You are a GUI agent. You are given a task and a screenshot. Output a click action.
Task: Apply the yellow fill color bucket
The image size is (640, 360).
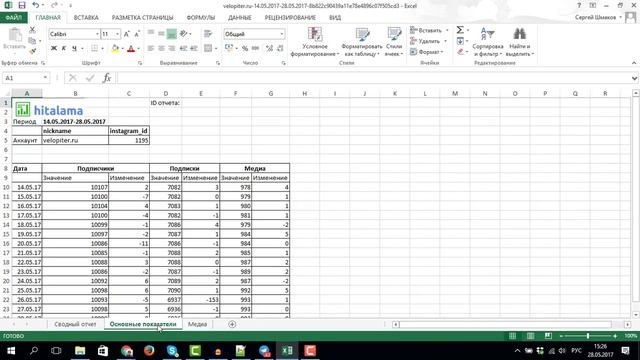[115, 48]
